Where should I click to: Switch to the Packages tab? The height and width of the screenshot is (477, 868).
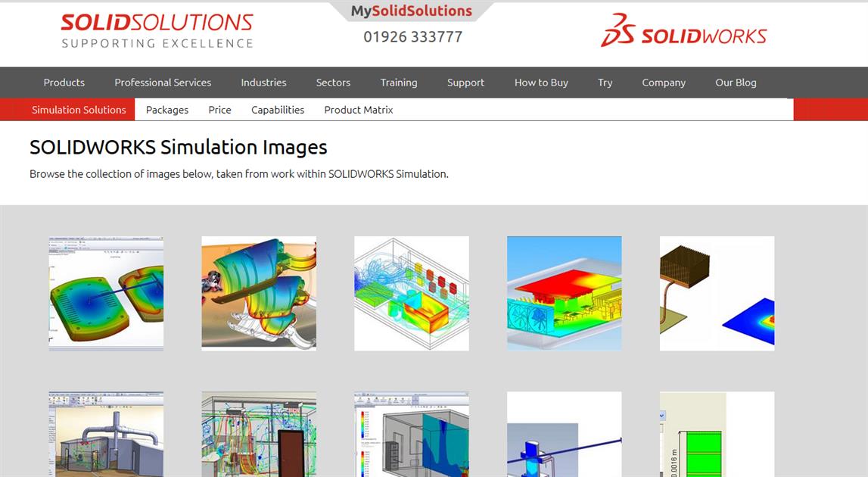coord(166,110)
